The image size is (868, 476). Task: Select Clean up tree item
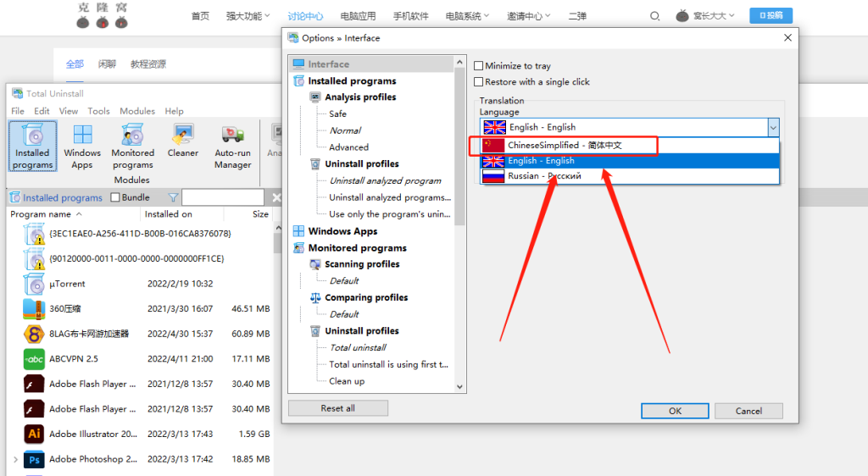347,381
